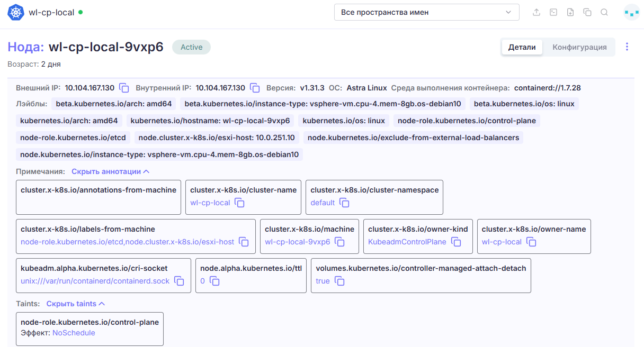The height and width of the screenshot is (347, 644).
Task: Select the exclude-from-external-load-balancers label chip
Action: tap(414, 138)
